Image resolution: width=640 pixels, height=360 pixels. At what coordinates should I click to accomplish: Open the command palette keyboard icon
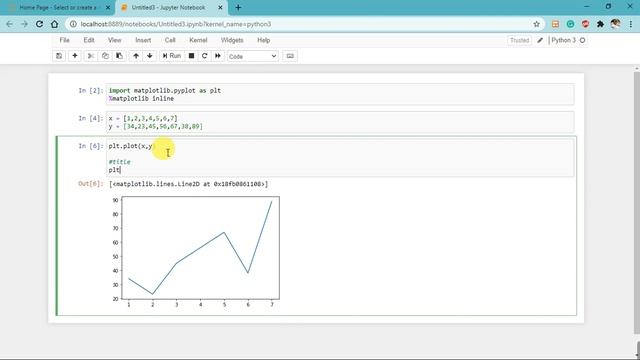pos(290,56)
